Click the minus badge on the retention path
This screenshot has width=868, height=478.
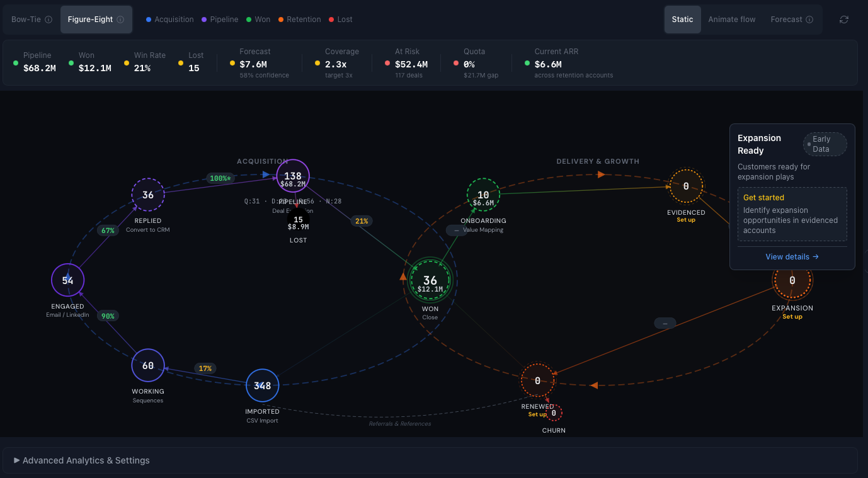coord(665,322)
